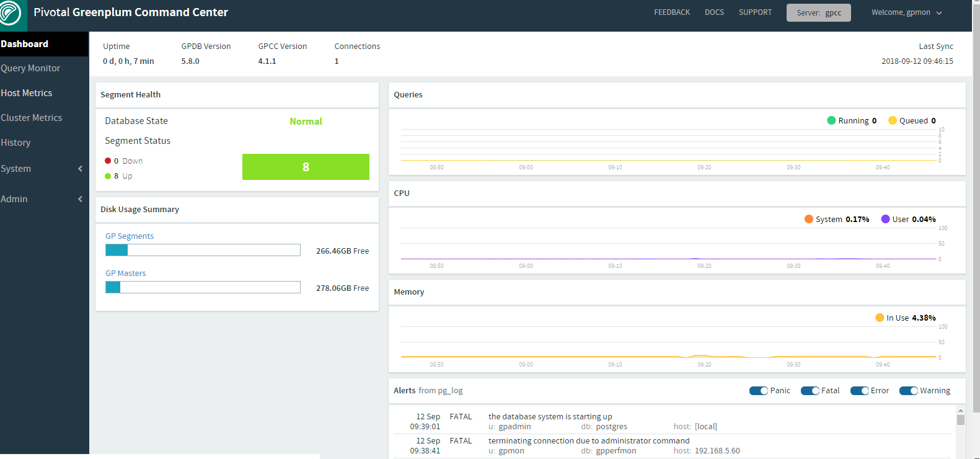Image resolution: width=980 pixels, height=459 pixels.
Task: Open the GP Segments disk link
Action: coord(130,236)
